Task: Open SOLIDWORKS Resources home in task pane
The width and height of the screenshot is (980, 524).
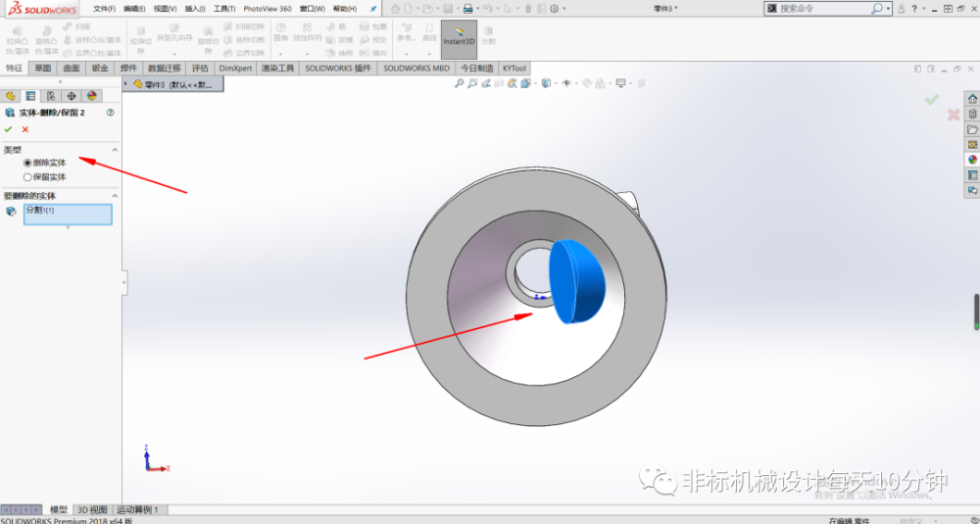Action: click(x=972, y=99)
